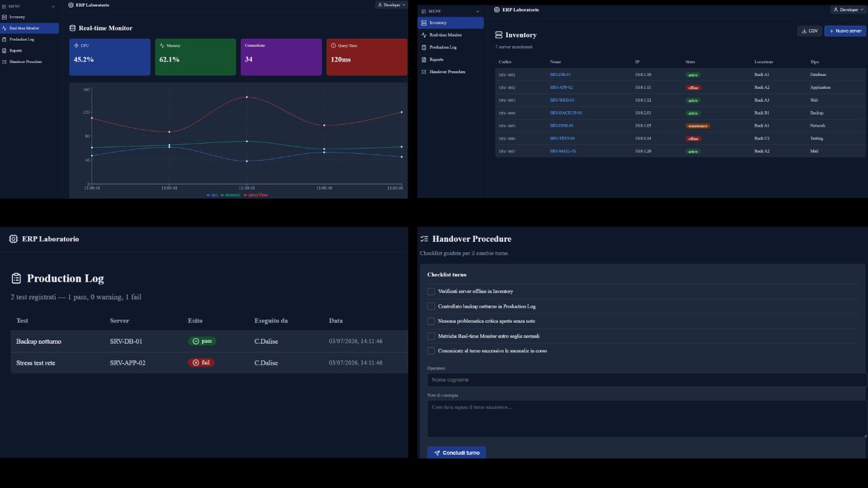Click user icon beside Developer in Inventory window
The width and height of the screenshot is (868, 488).
tap(836, 9)
